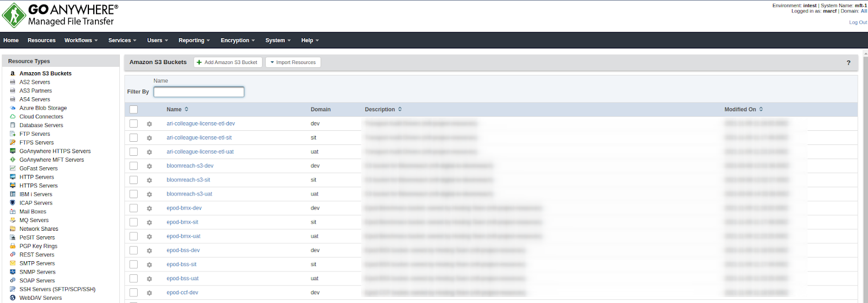Open the Encryption dropdown menu
Viewport: 868px width, 303px height.
238,40
